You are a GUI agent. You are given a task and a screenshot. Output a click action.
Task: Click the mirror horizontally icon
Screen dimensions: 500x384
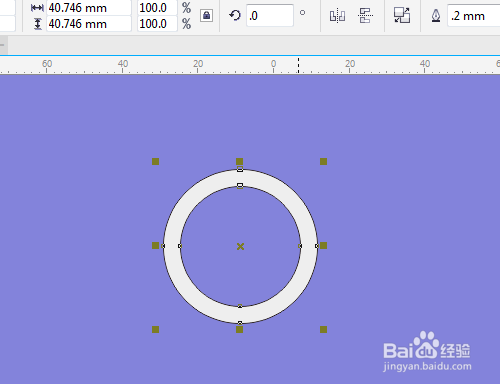coord(337,16)
